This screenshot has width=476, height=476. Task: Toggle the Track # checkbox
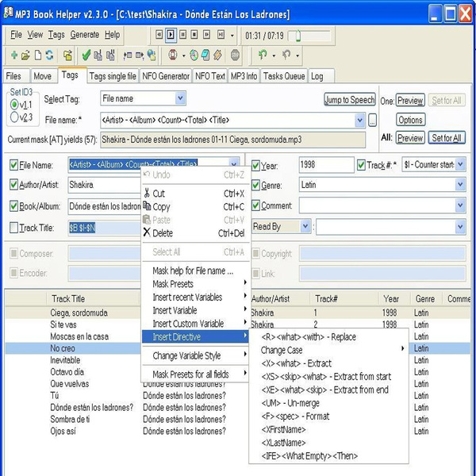[361, 165]
